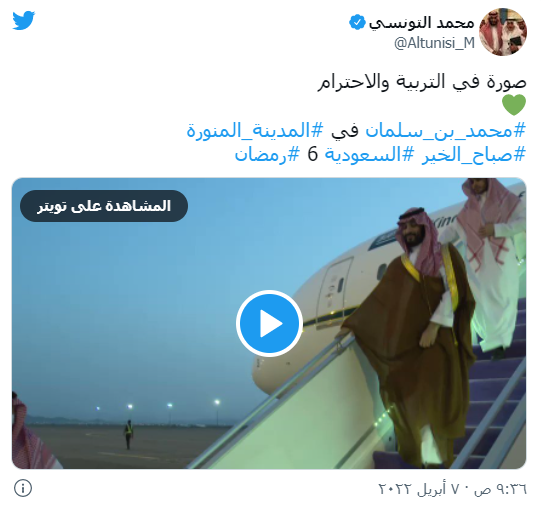541x507 pixels.
Task: Click the yellow-vest worker in the video
Action: click(128, 434)
